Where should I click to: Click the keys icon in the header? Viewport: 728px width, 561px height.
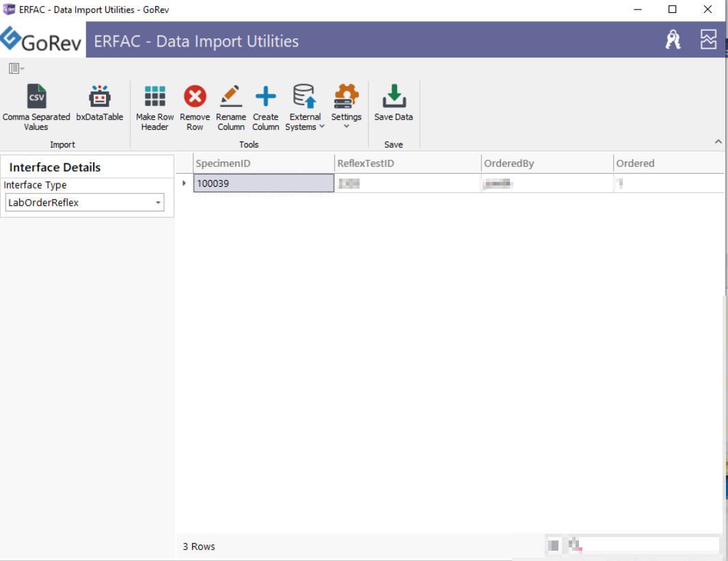(673, 40)
